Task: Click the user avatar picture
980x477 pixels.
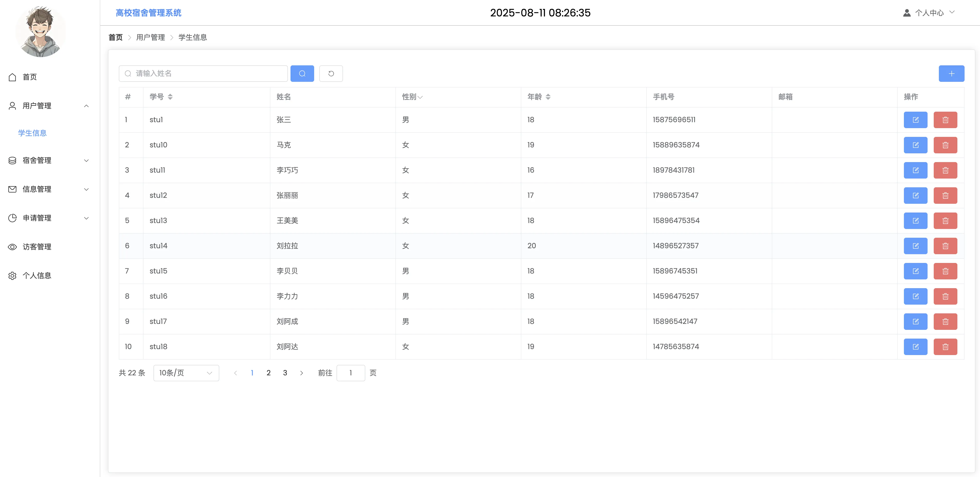Action: click(41, 32)
